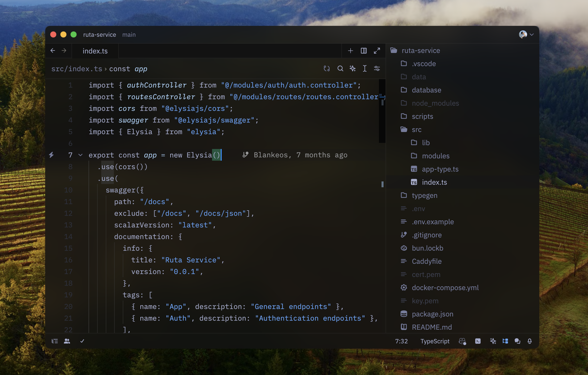Open package.json in project panel
Image resolution: width=588 pixels, height=375 pixels.
point(462,314)
